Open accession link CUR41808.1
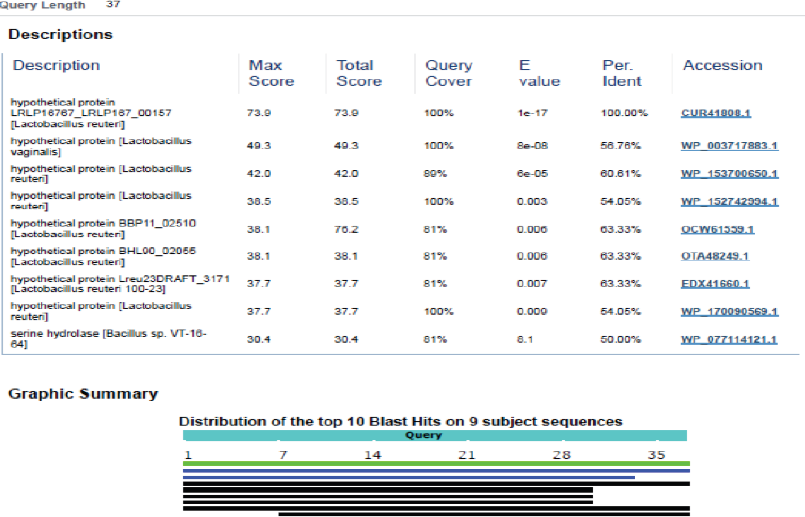 click(718, 114)
